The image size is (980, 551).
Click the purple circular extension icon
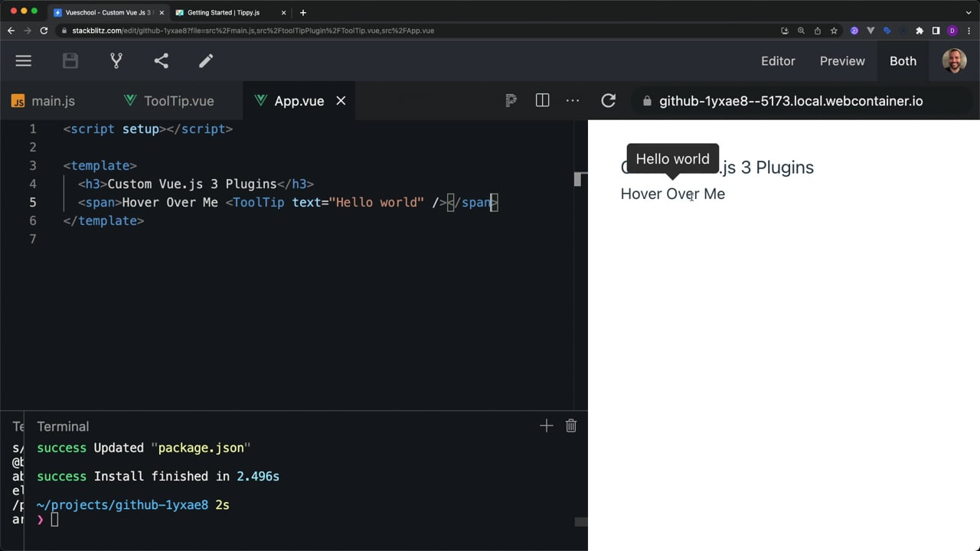tap(854, 31)
